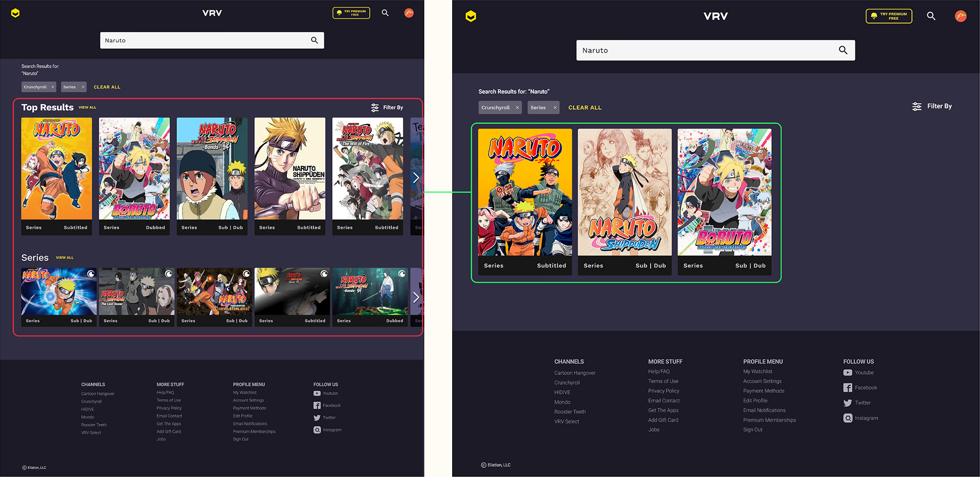
Task: Click CLEAR ALL in left mockup
Action: 107,87
